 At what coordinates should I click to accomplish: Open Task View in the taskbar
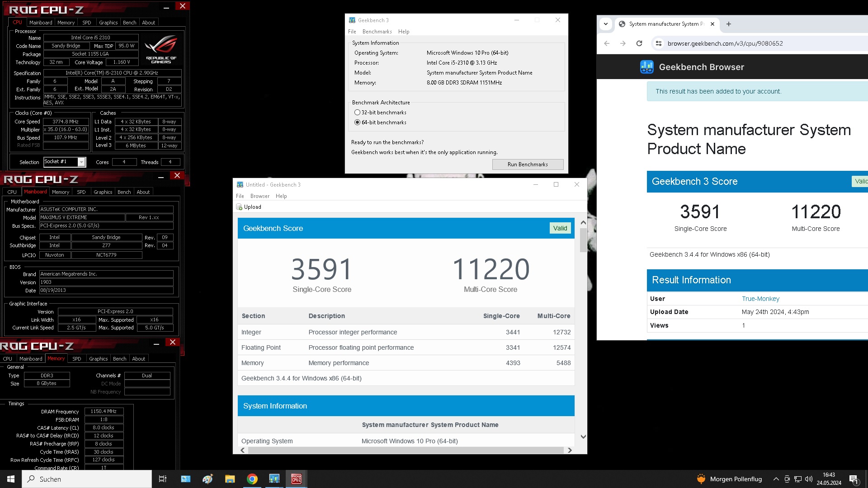[x=163, y=479]
